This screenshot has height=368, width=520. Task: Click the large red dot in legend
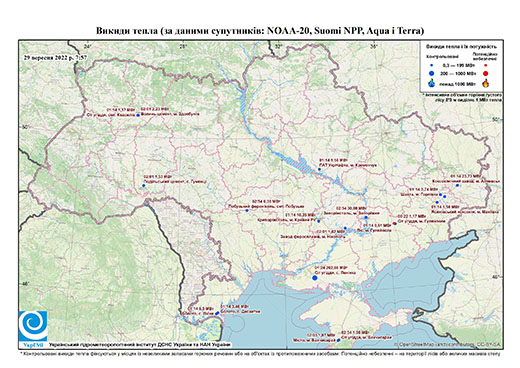pyautogui.click(x=485, y=74)
